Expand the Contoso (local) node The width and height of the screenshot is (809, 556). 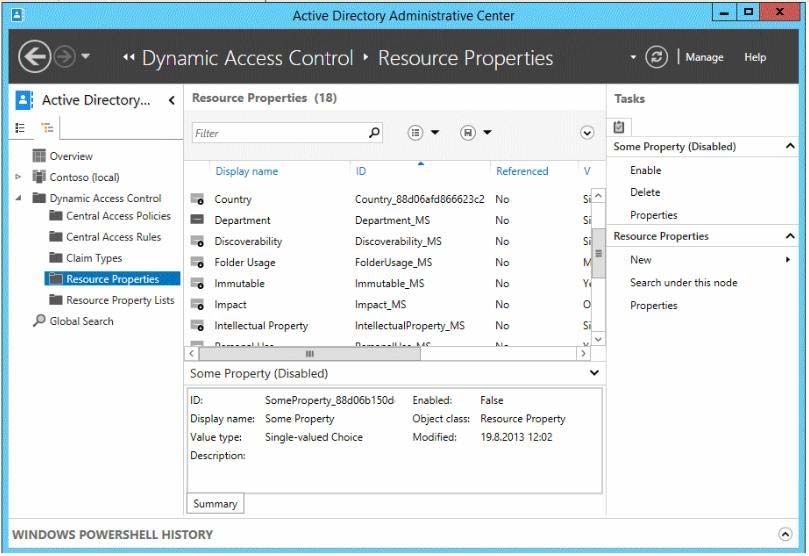coord(18,177)
